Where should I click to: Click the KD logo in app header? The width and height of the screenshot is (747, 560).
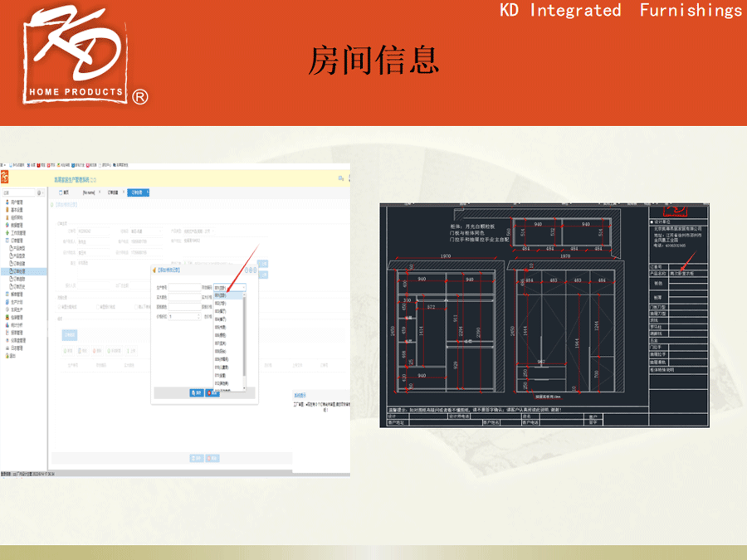click(6, 178)
